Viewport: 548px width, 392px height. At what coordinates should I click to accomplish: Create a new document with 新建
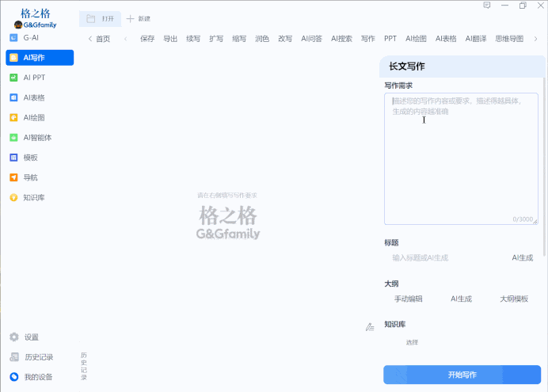coord(139,18)
